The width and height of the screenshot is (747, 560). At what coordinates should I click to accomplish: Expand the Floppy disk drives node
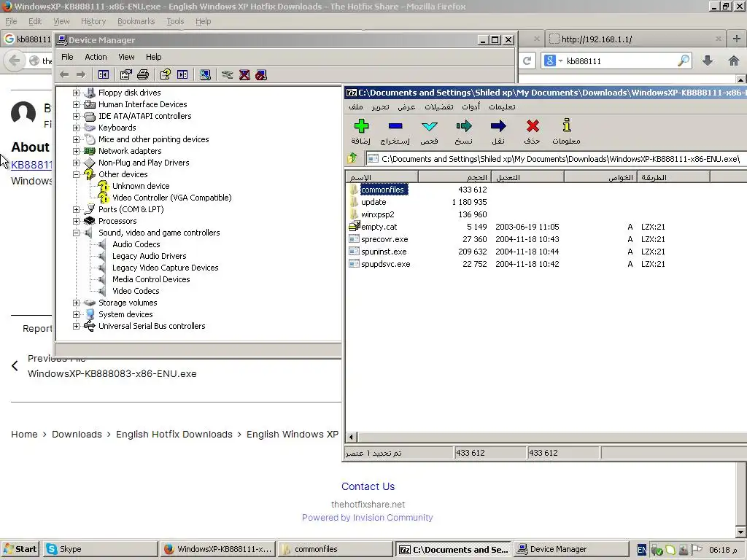(76, 93)
